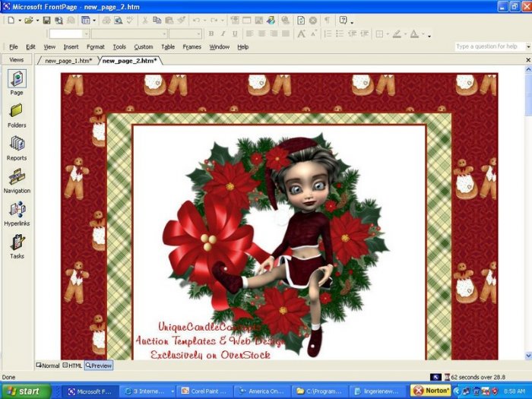Image resolution: width=532 pixels, height=399 pixels.
Task: Click the Copy toolbar icon
Action: (157, 21)
